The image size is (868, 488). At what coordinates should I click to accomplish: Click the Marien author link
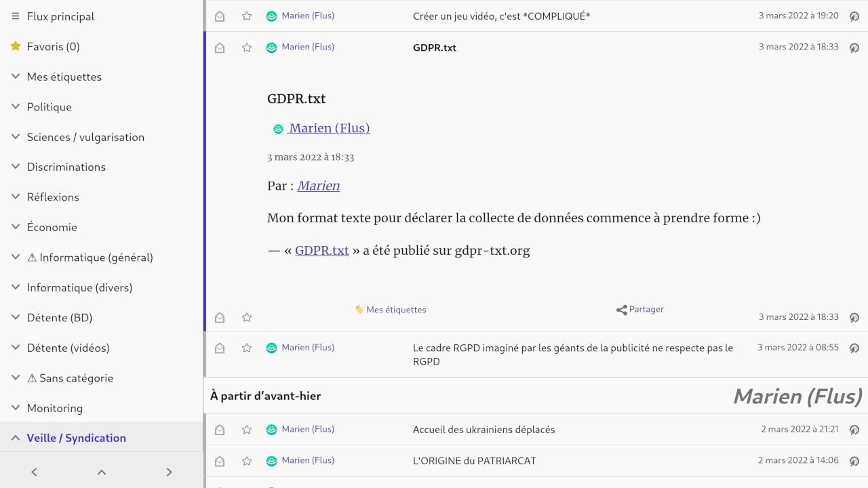coord(318,185)
